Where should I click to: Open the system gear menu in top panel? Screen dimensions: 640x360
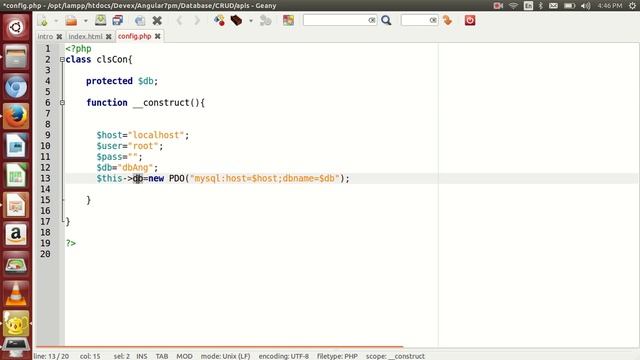(x=632, y=6)
